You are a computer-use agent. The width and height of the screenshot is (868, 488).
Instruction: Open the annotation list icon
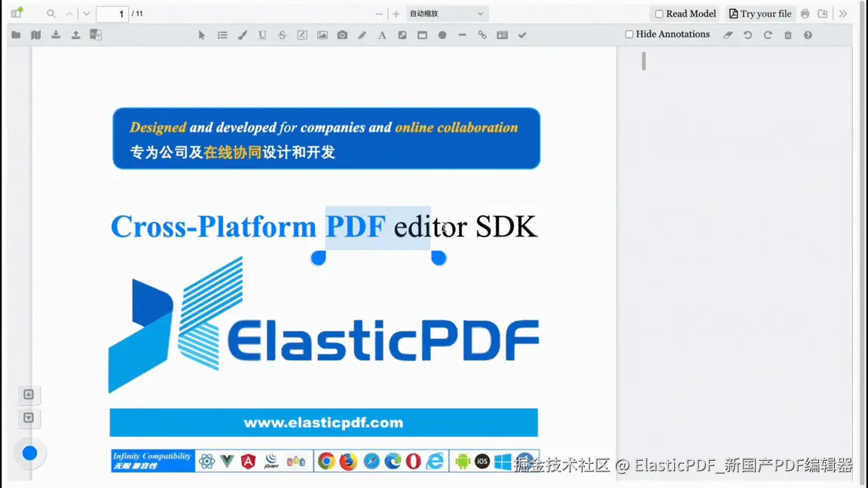coord(222,35)
